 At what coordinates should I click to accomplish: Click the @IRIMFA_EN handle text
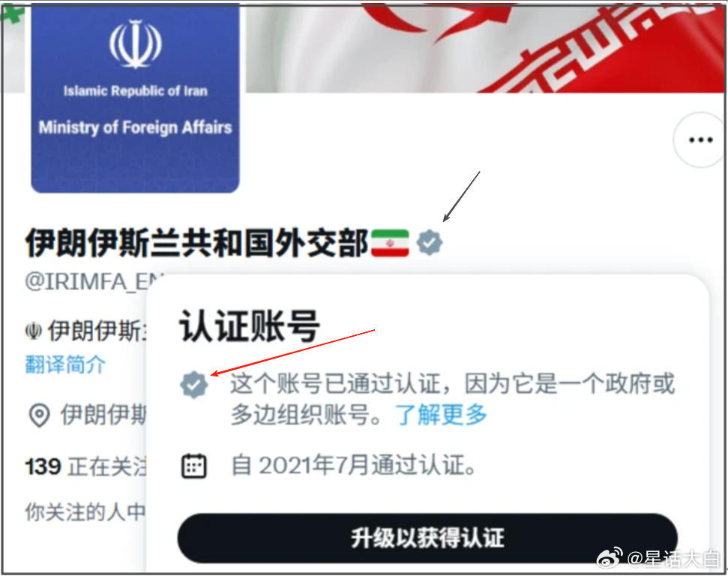click(94, 282)
